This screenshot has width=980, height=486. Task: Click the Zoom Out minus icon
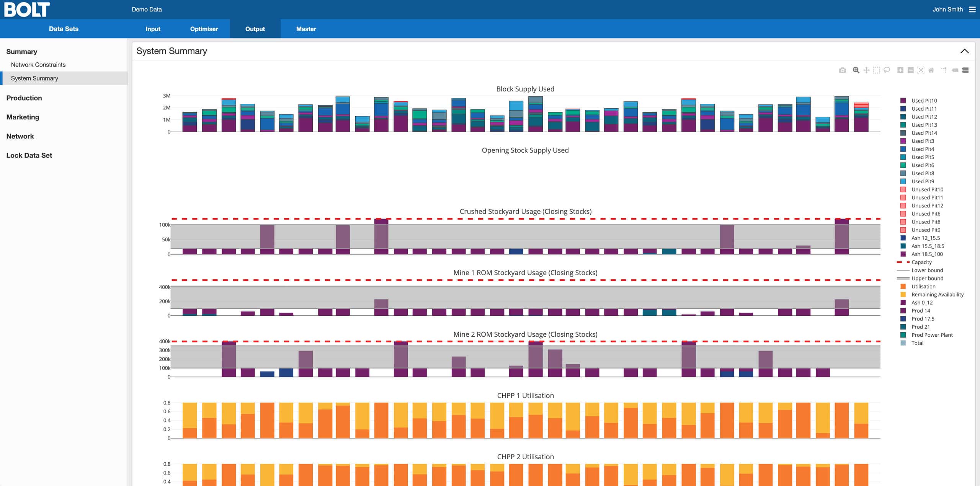(x=911, y=70)
